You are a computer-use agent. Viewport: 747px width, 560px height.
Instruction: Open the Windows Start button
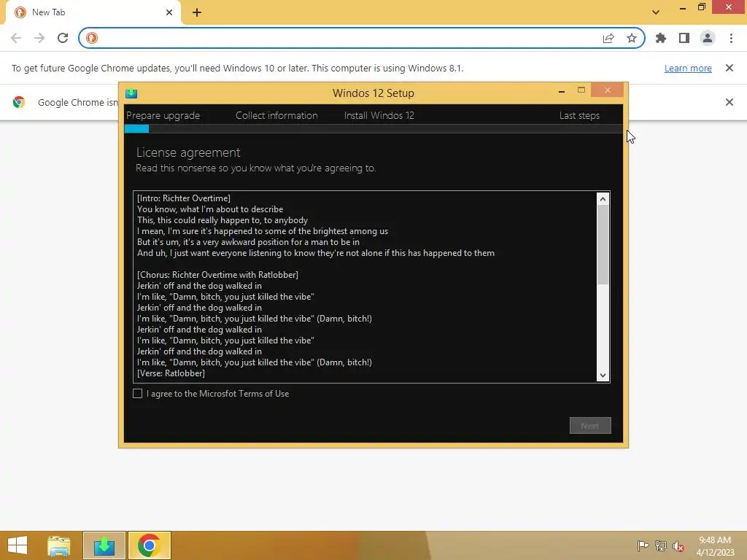[18, 545]
